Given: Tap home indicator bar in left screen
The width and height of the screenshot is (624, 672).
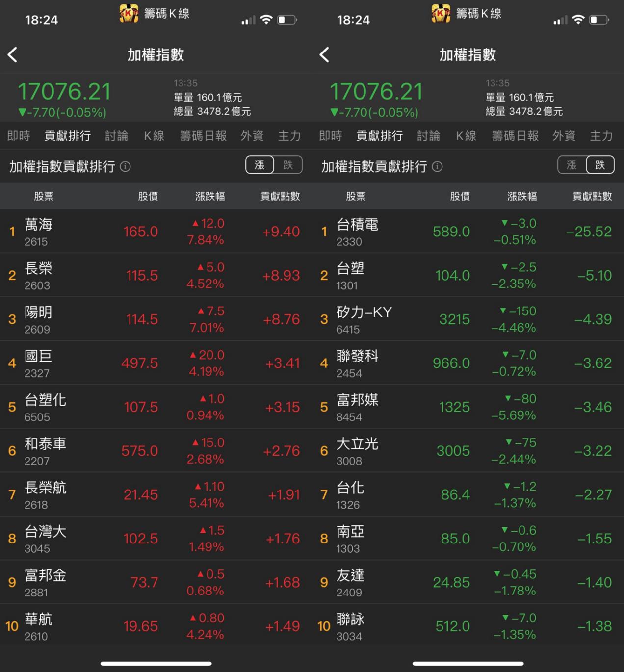Looking at the screenshot, I should [x=156, y=664].
